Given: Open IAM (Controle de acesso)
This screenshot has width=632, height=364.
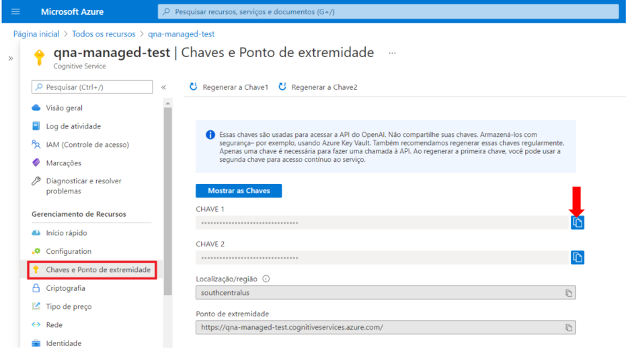Looking at the screenshot, I should pyautogui.click(x=87, y=144).
